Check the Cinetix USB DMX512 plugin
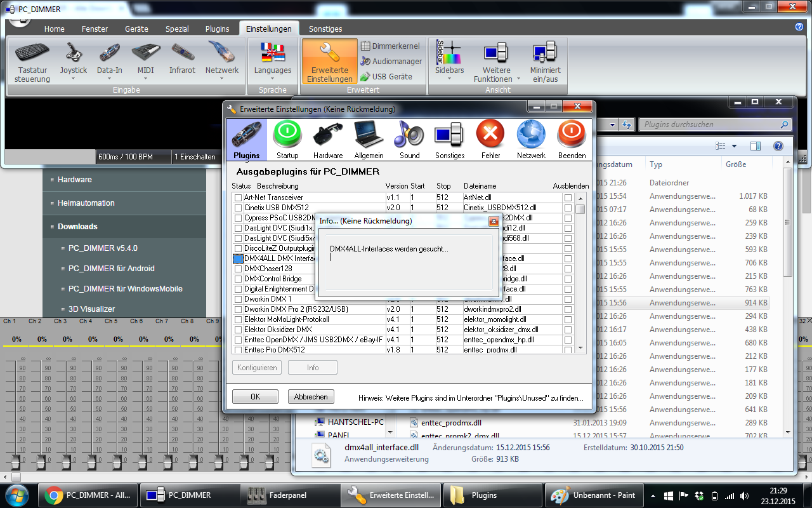Screen dimensions: 812x508 point(238,206)
